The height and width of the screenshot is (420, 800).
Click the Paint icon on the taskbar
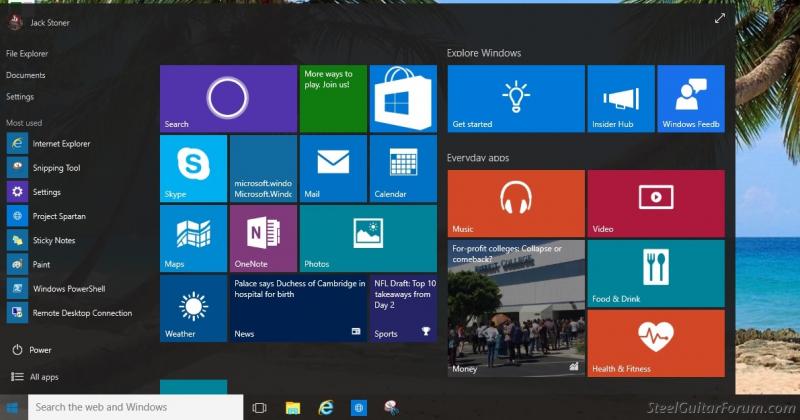(x=392, y=408)
